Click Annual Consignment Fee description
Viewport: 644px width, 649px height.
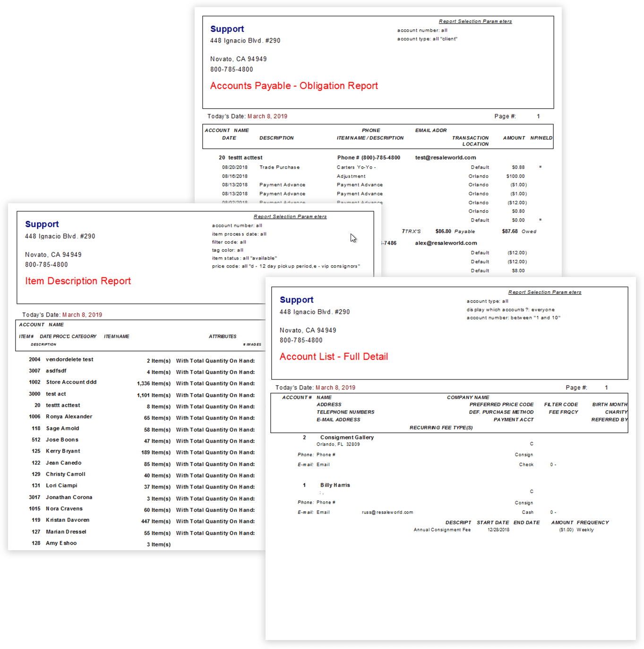pos(442,530)
